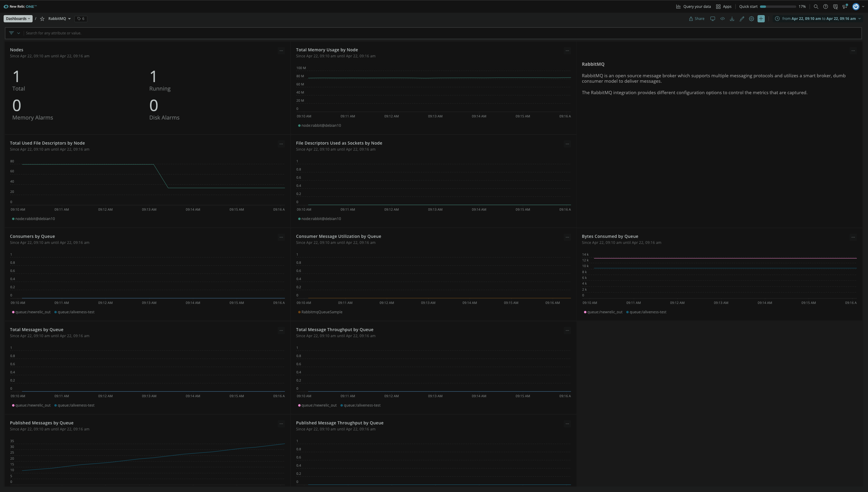Open the Dashboards dropdown breadcrumb
This screenshot has height=492, width=868.
[x=18, y=19]
